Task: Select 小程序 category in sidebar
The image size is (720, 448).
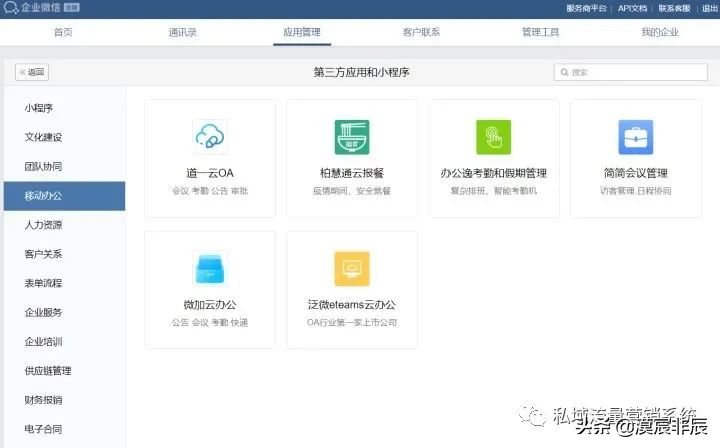Action: coord(39,108)
